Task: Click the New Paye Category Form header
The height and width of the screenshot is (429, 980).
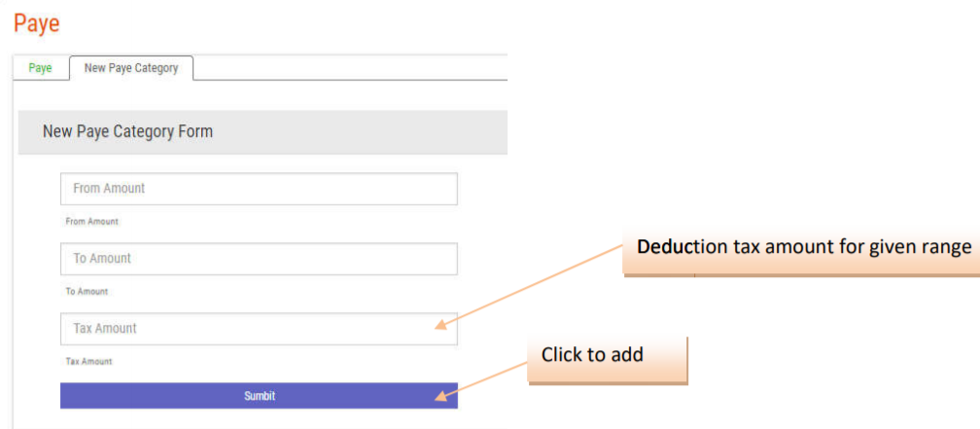Action: pyautogui.click(x=127, y=131)
